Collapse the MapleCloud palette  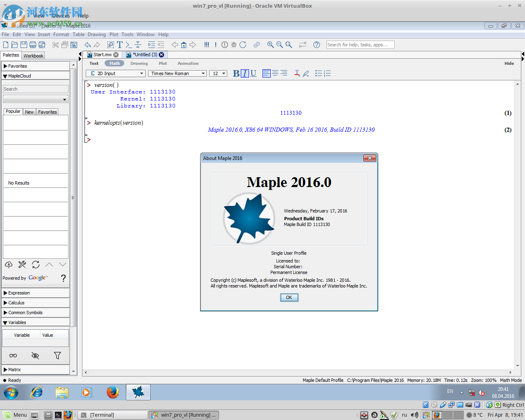pos(36,76)
